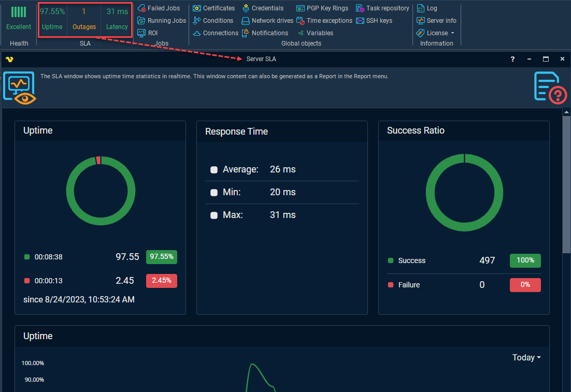Open the Server info item
Image resolution: width=571 pixels, height=392 pixels.
tap(436, 21)
